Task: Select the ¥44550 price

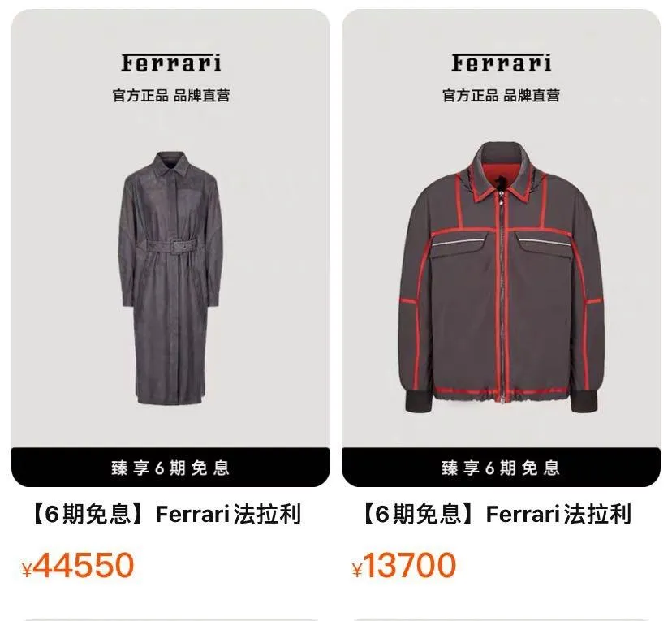Action: tap(78, 566)
